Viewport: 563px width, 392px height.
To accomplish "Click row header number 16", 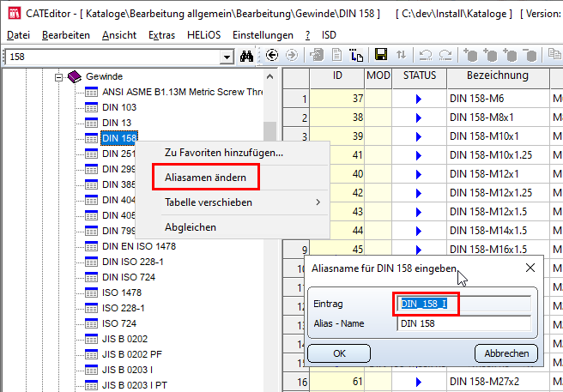I will (x=297, y=382).
